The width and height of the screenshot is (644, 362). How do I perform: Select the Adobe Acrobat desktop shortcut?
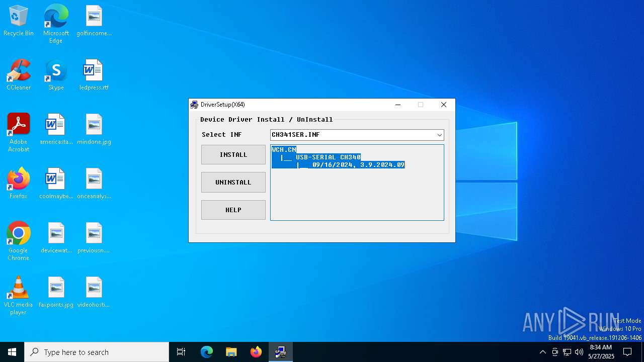click(x=19, y=133)
